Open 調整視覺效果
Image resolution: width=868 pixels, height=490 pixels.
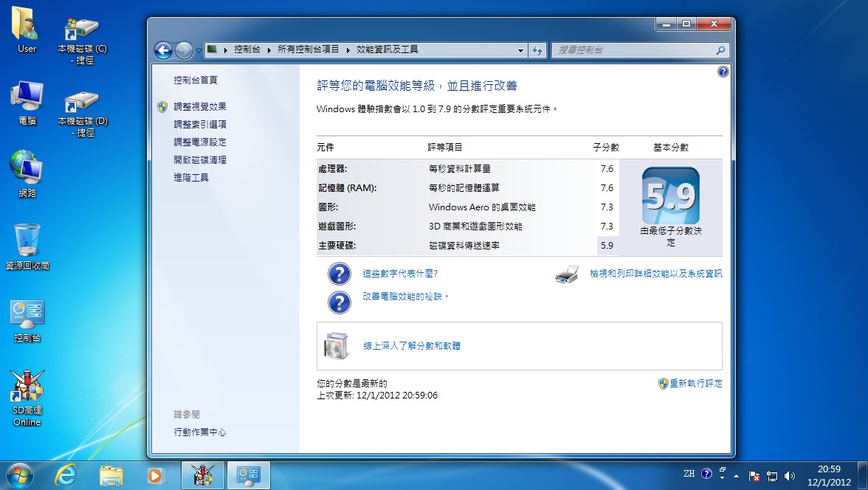200,107
